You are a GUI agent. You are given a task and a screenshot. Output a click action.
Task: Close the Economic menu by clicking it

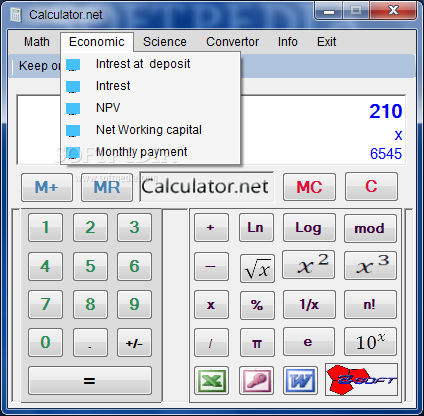pyautogui.click(x=97, y=42)
